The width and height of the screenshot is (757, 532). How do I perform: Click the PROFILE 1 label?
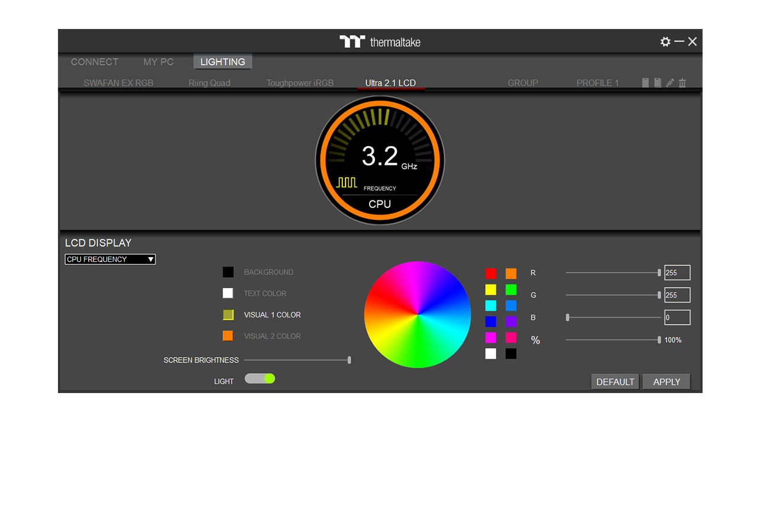click(x=598, y=83)
